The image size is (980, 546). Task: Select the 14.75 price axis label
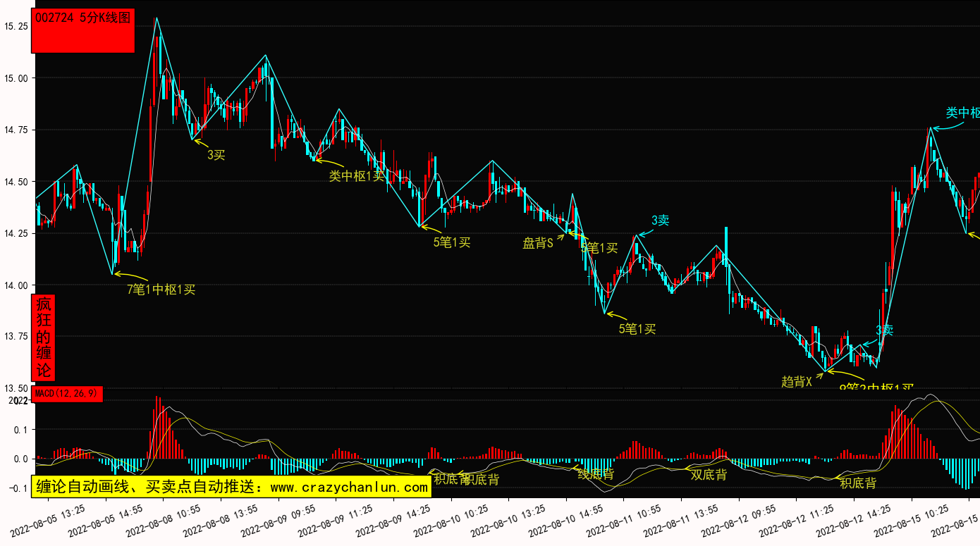(x=16, y=130)
